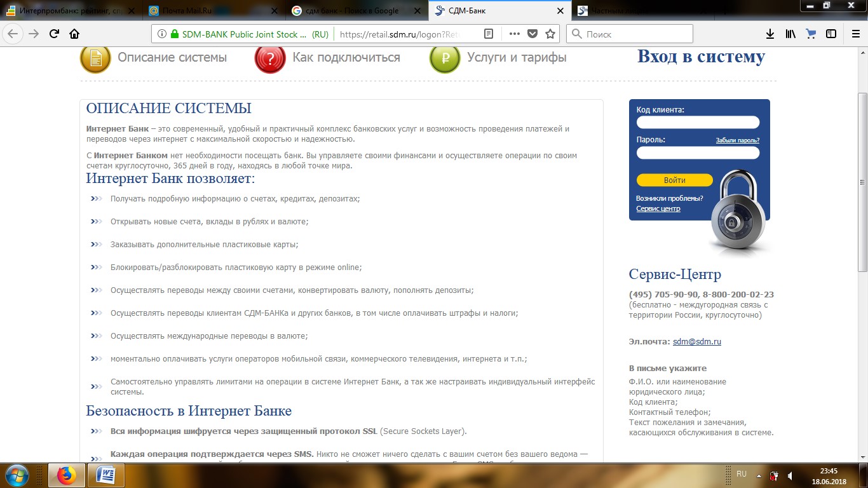Click the Безопасность в Интернет Банке heading
The image size is (868, 488).
click(189, 411)
